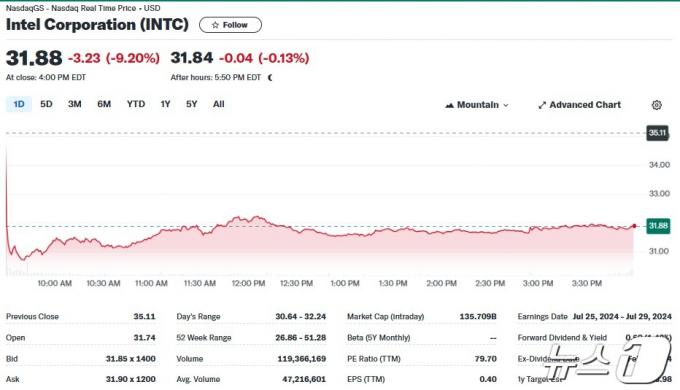The width and height of the screenshot is (680, 390).
Task: Open the chart settings gear
Action: (657, 105)
